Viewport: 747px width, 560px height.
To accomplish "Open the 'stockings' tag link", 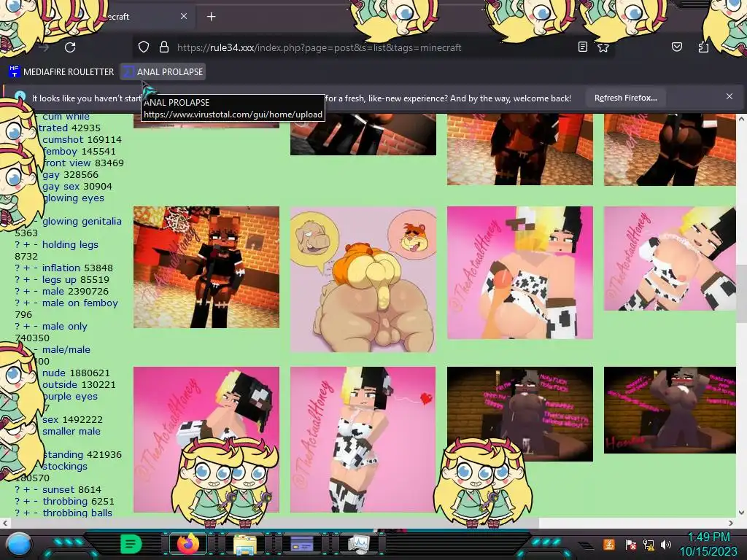I will (65, 467).
